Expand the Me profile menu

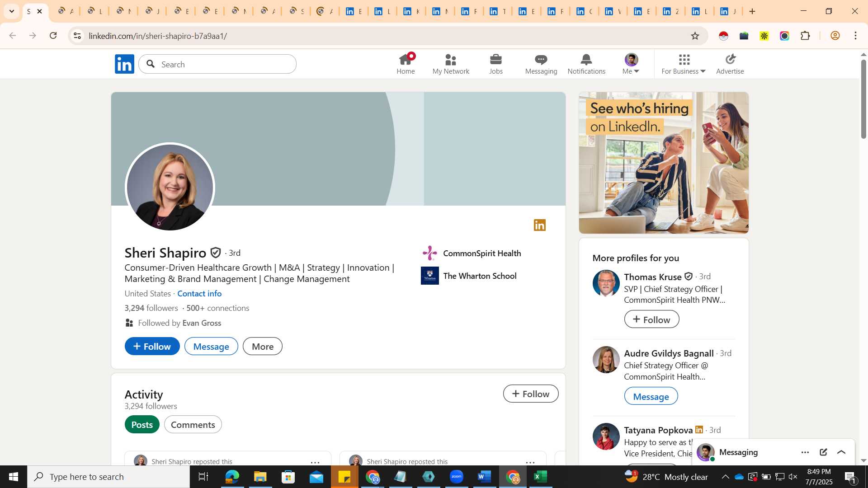tap(631, 64)
